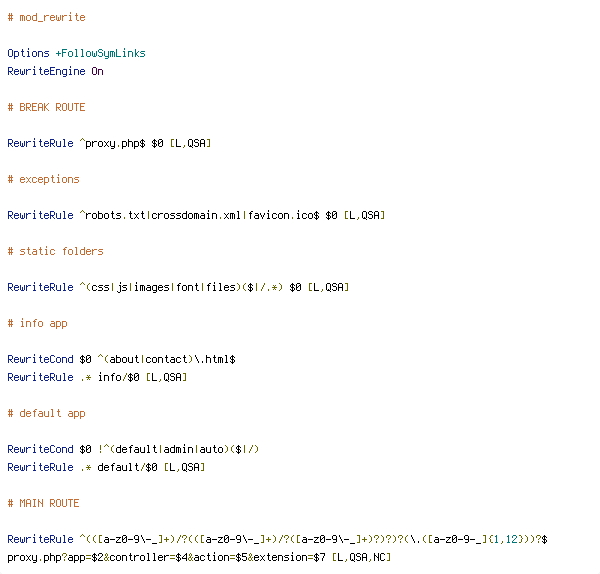Select the 'Options +FollowSymLinks' line

click(76, 54)
